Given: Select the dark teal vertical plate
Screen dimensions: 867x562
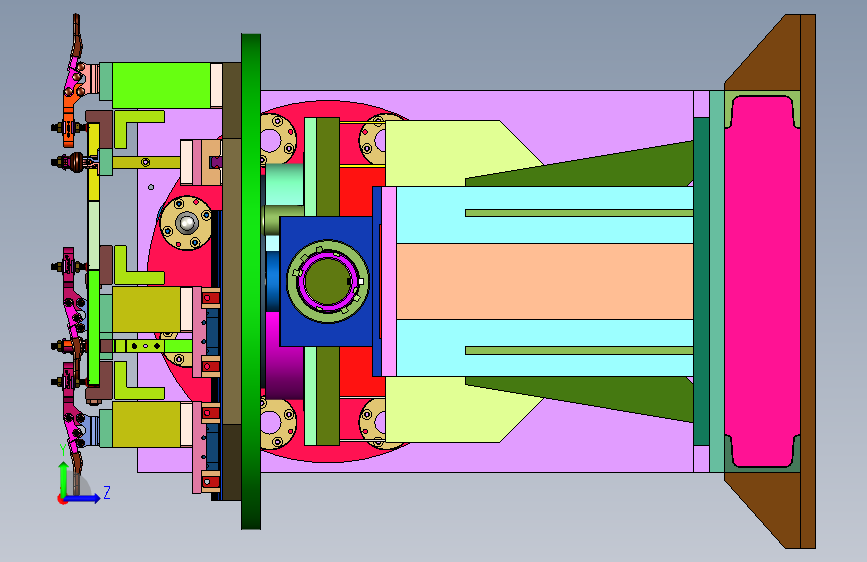Looking at the screenshot, I should [701, 281].
